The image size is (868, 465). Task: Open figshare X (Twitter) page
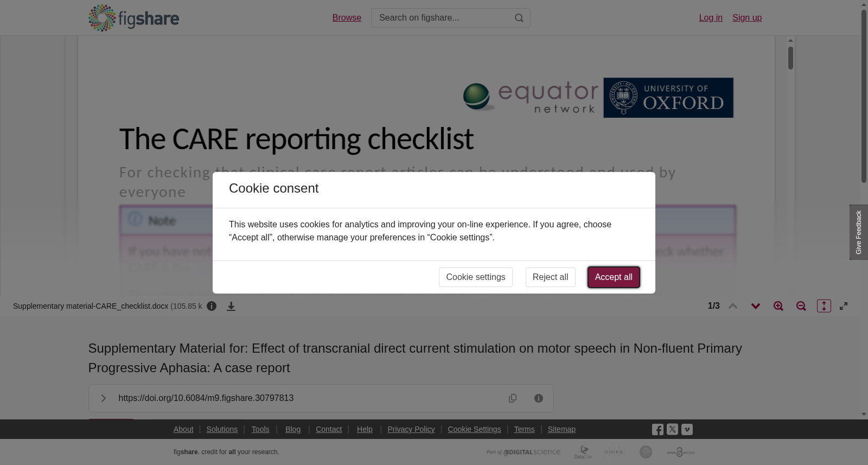click(672, 429)
